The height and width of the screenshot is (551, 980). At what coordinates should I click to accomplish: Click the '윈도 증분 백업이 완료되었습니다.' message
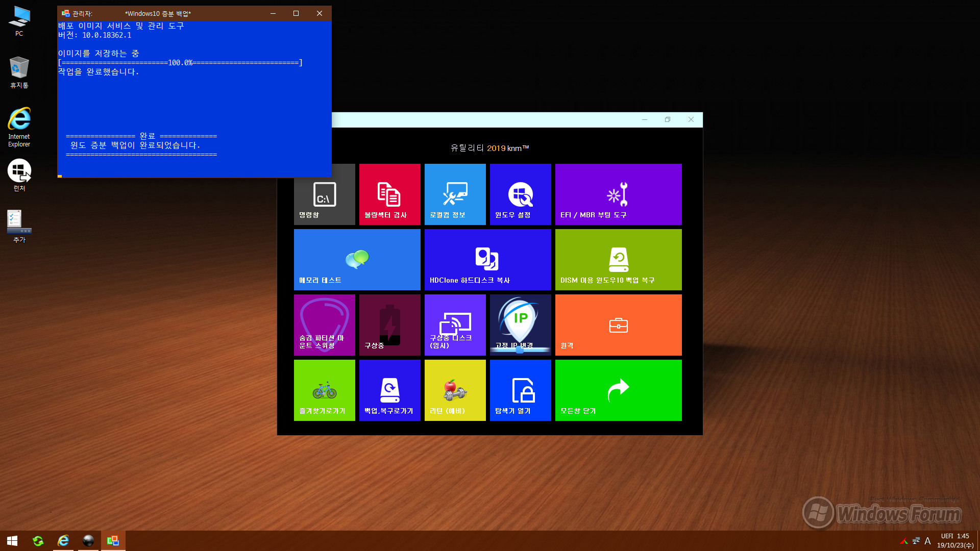pos(135,145)
